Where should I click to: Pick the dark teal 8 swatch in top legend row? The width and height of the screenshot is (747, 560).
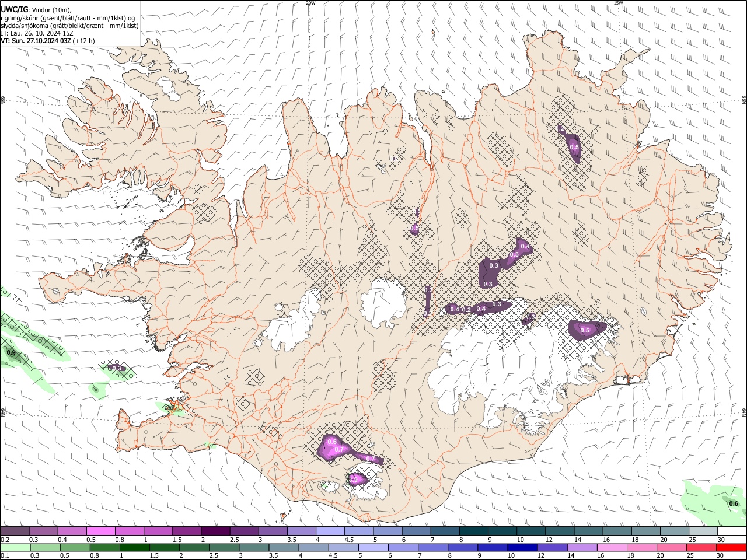click(x=474, y=531)
